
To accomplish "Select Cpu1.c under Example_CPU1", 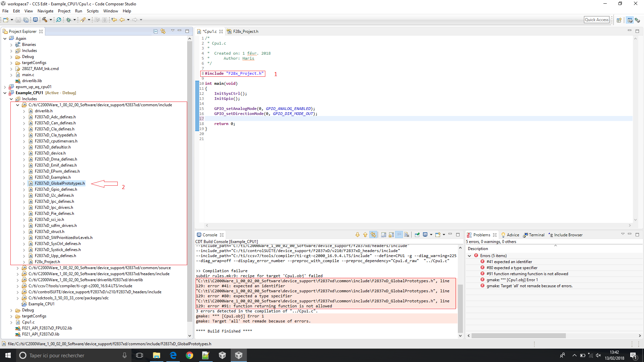I will tap(28, 322).
